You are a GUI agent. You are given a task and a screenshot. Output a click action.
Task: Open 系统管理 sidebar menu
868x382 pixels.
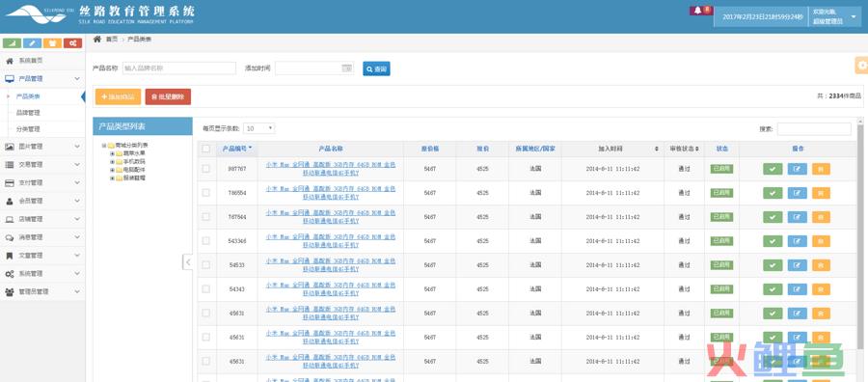coord(42,274)
